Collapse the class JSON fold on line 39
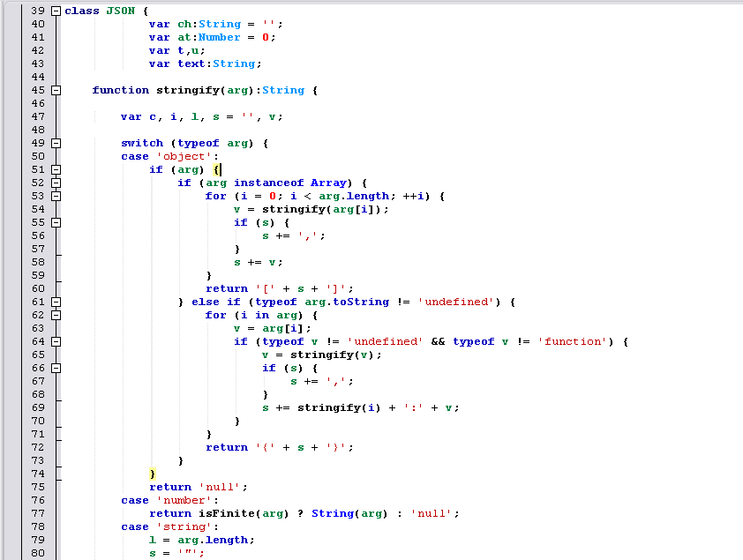The width and height of the screenshot is (743, 560). [x=56, y=11]
